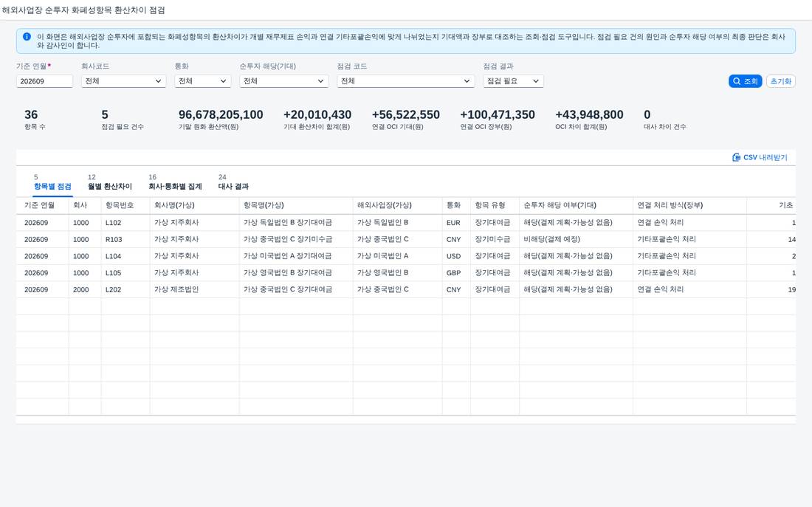Screen dimensions: 812x507
Task: Select the +20,010,430 기대 환산차이 value
Action: [x=317, y=114]
